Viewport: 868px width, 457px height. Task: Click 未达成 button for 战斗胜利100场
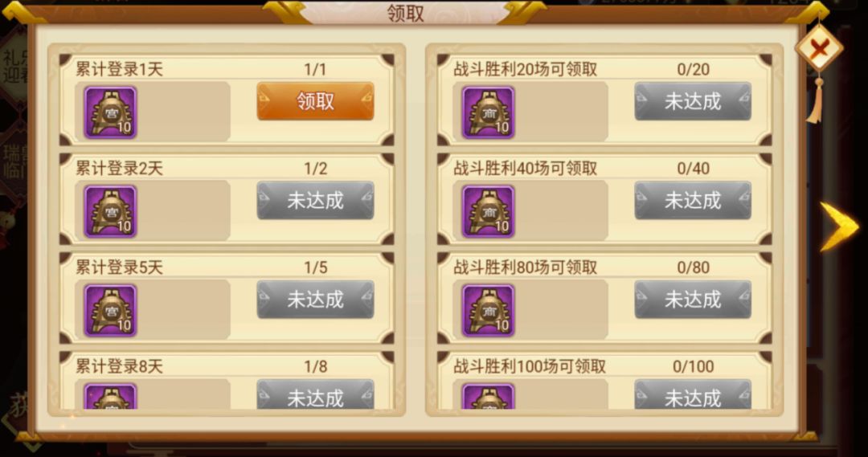[x=693, y=394]
